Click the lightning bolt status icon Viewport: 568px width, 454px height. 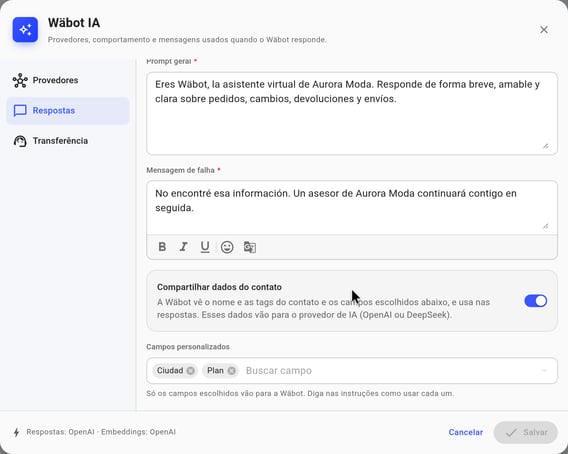coord(16,432)
